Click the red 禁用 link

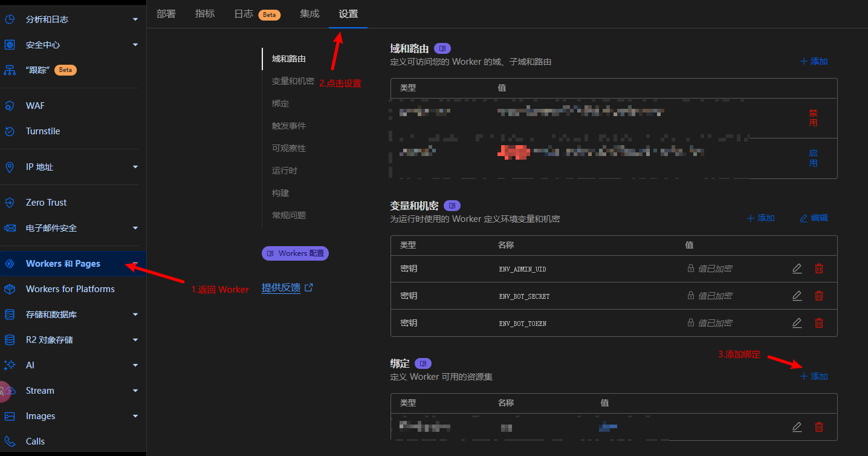point(813,118)
